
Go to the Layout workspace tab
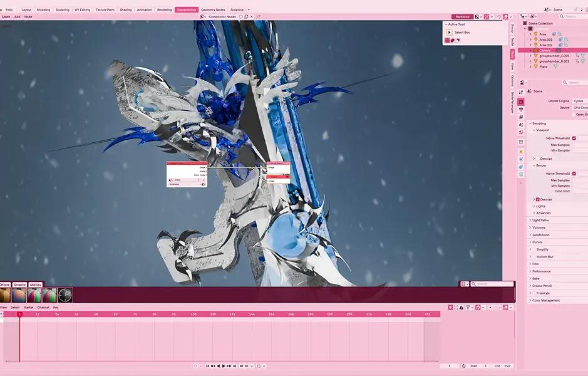click(x=26, y=10)
